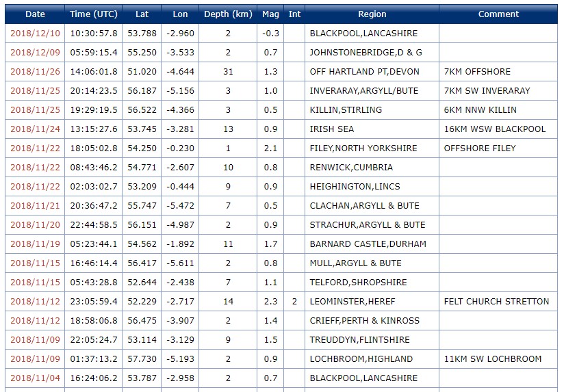Click the Region column header
This screenshot has height=392, width=564.
pos(372,14)
